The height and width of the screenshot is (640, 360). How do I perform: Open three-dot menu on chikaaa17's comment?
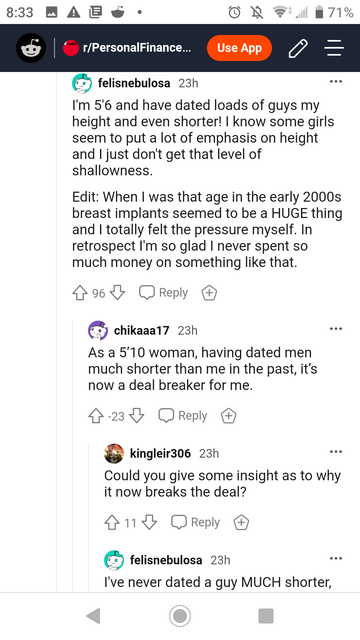pos(336,329)
